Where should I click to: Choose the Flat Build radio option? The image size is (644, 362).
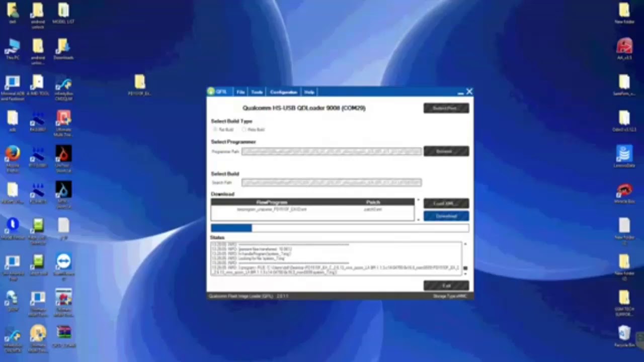[x=216, y=130]
